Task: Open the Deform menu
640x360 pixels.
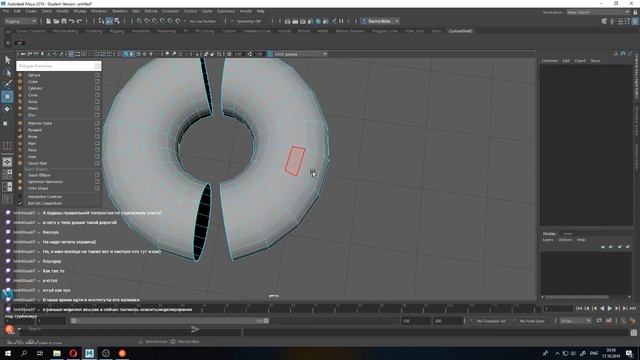Action: (x=151, y=11)
